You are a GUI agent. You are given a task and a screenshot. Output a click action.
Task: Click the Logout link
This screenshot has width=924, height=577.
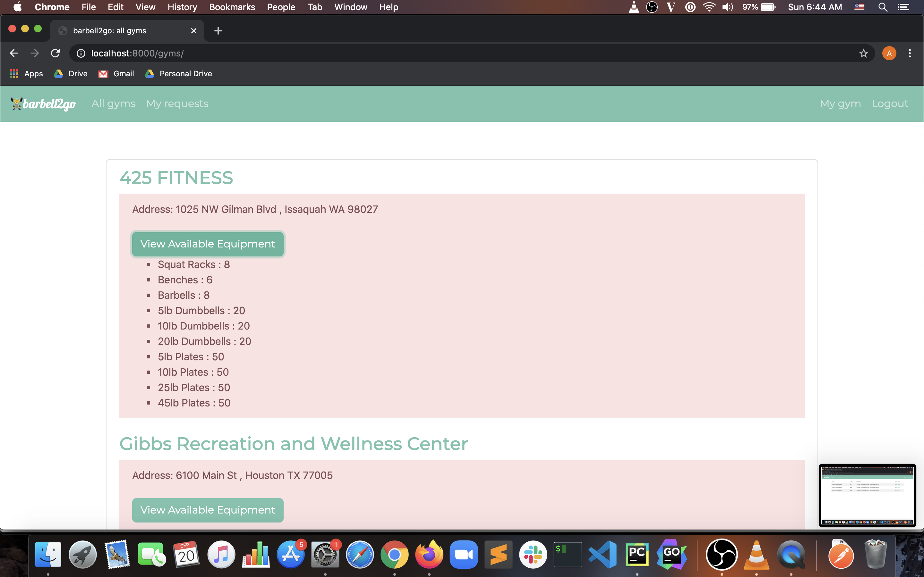pos(890,104)
